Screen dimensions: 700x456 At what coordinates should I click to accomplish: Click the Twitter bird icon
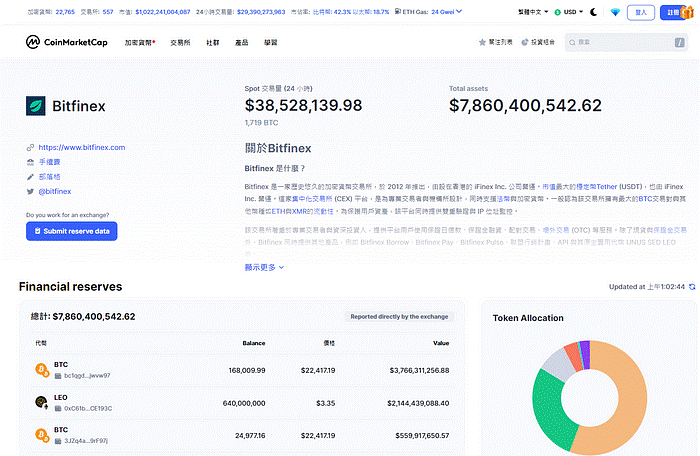click(30, 192)
